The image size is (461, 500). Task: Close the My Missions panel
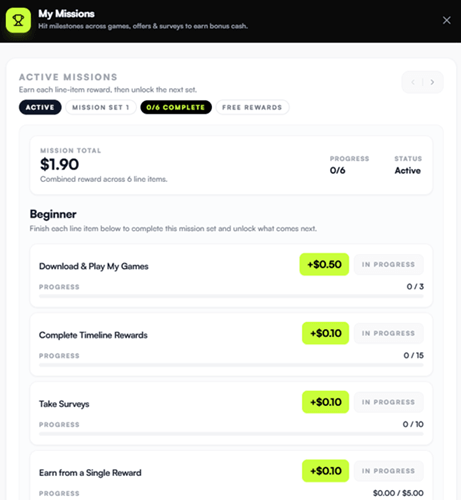[447, 20]
